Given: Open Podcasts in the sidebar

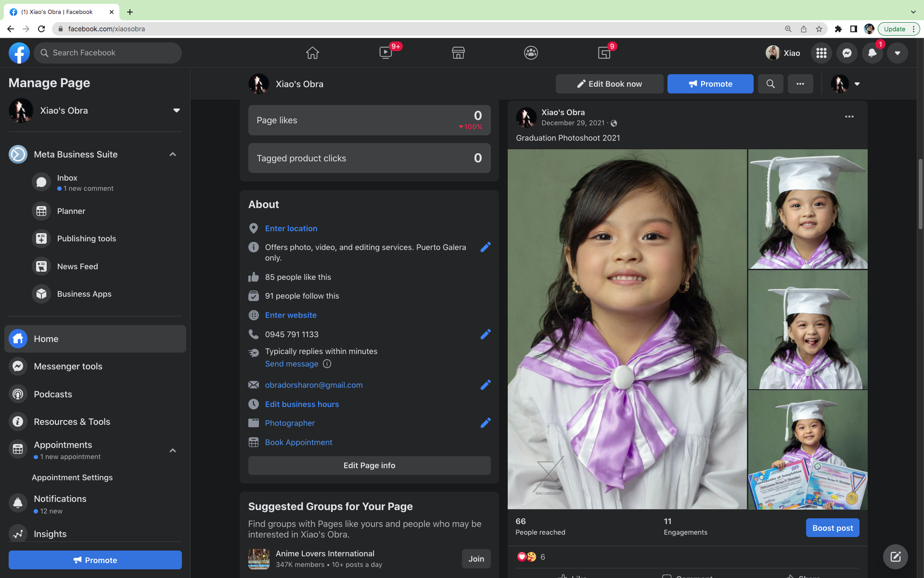Looking at the screenshot, I should pos(95,394).
